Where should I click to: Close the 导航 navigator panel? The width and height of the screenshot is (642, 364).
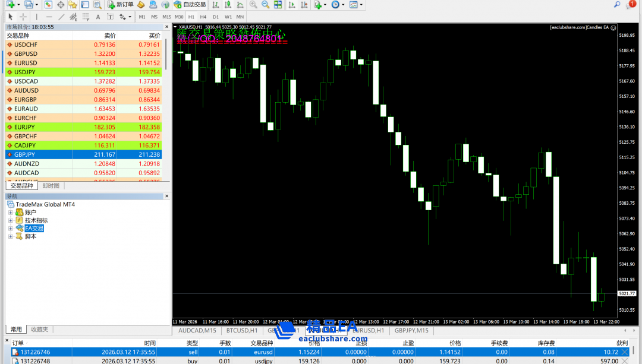(x=166, y=197)
